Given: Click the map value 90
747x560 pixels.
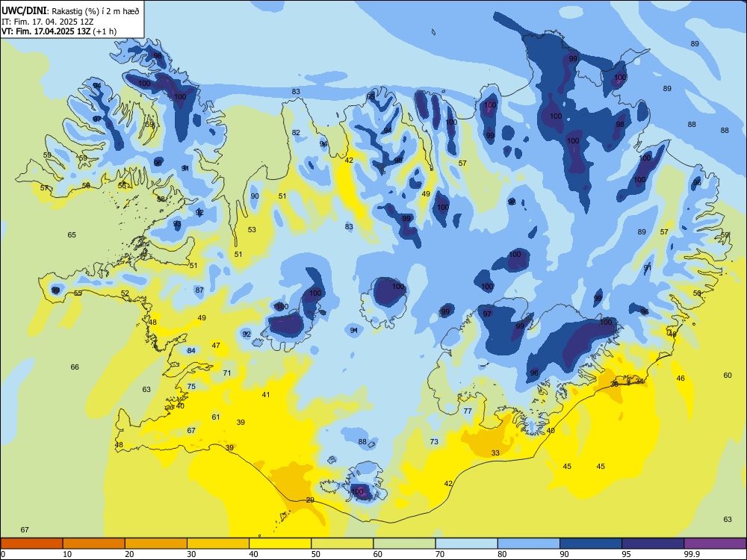Looking at the screenshot, I should [x=255, y=196].
